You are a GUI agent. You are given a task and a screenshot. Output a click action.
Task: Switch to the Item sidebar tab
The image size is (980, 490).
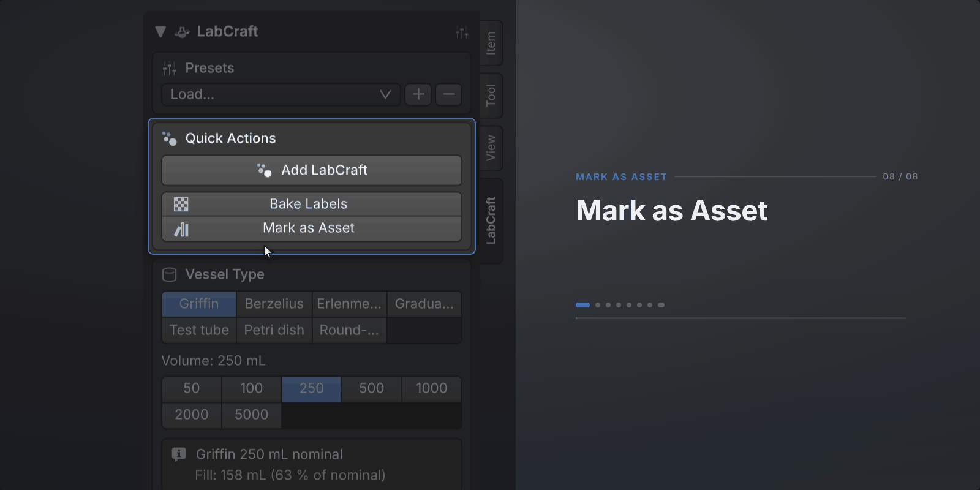491,43
